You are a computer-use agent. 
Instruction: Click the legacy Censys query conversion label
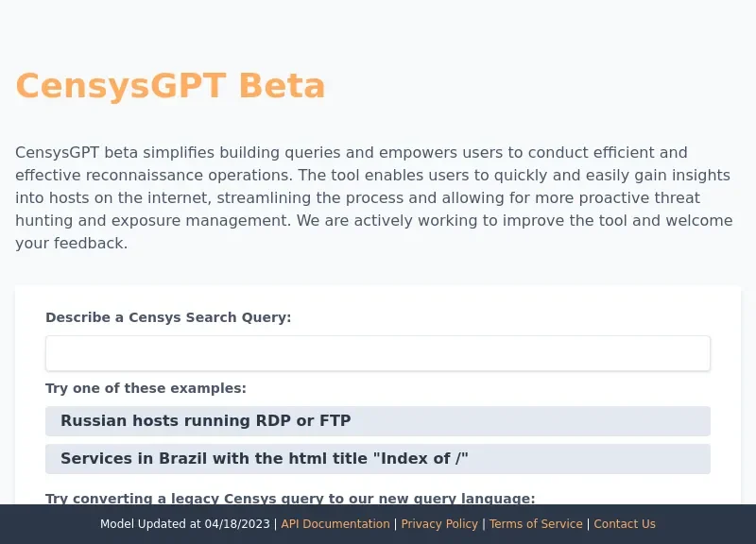coord(290,499)
